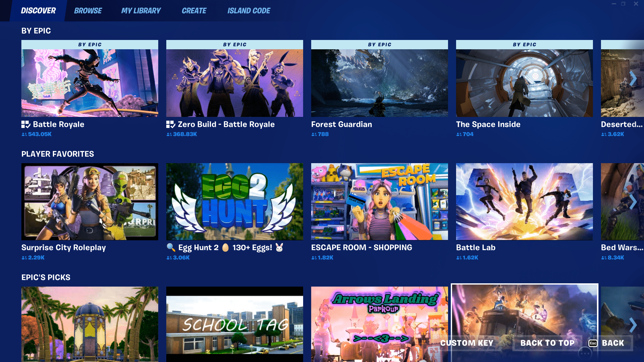
Task: Click the 368.83K player count
Action: 185,134
